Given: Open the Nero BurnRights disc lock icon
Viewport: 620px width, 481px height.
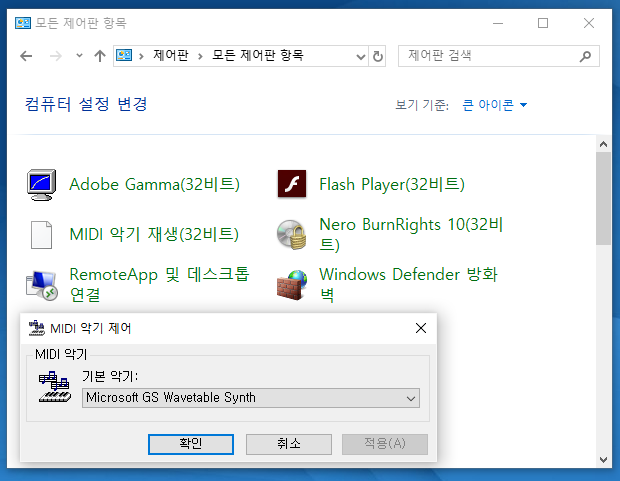Looking at the screenshot, I should [292, 235].
